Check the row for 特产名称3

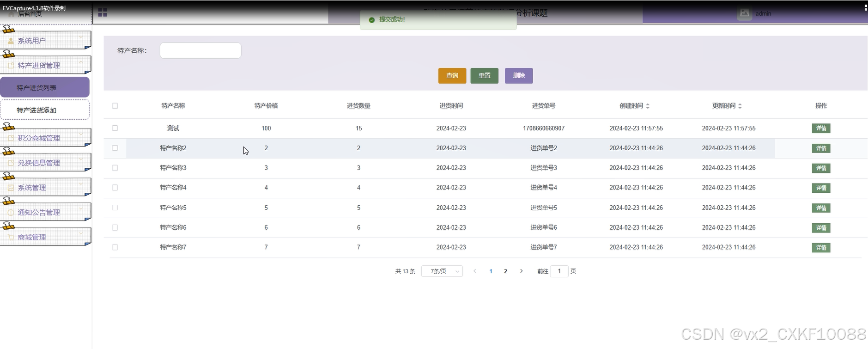point(115,168)
